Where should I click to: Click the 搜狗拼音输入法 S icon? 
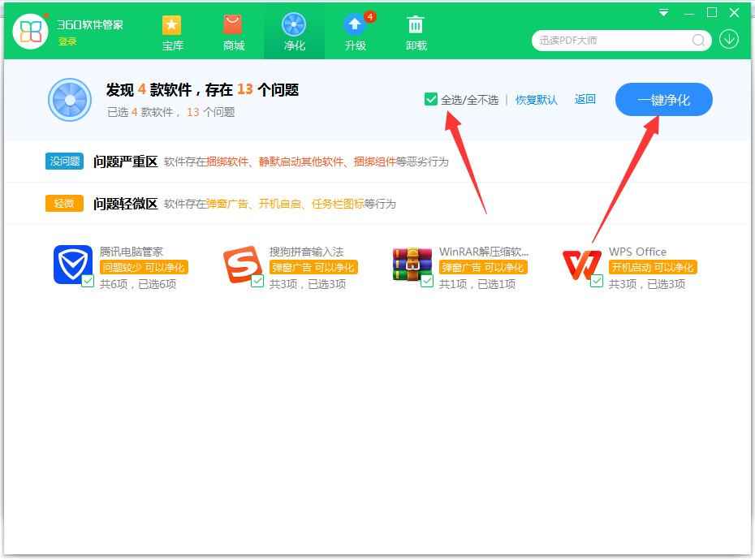point(242,265)
